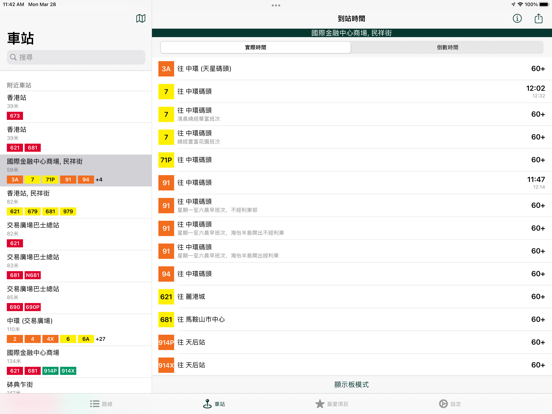Click the orange 3A route badge in arrivals
Screen dimensions: 552x414
166,69
